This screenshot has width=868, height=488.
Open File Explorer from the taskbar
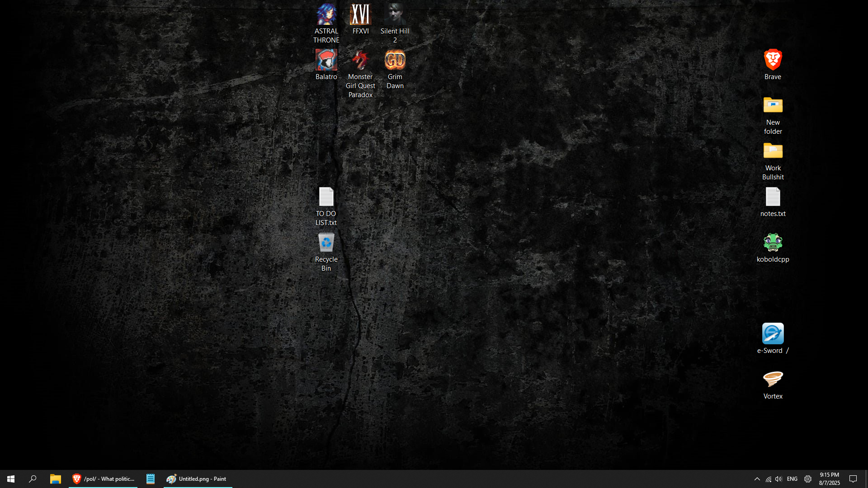point(56,479)
